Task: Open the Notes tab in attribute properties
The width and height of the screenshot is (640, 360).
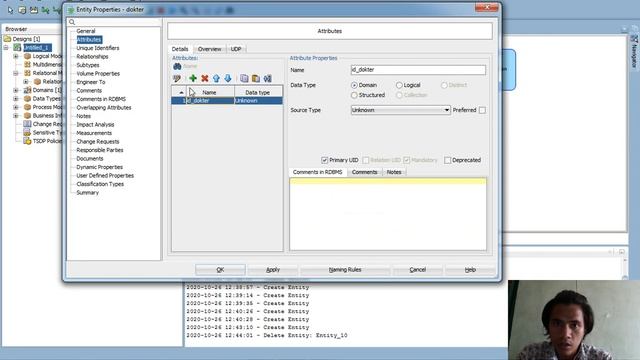Action: (x=394, y=172)
